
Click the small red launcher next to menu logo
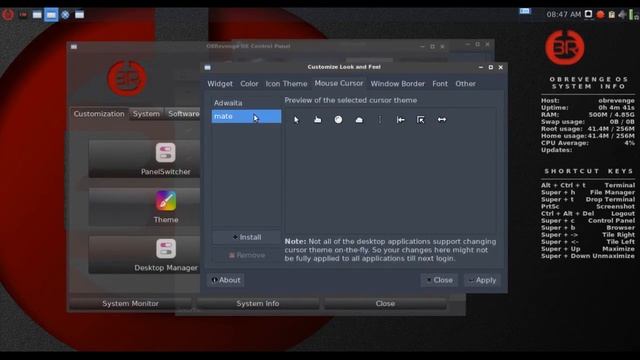point(23,15)
